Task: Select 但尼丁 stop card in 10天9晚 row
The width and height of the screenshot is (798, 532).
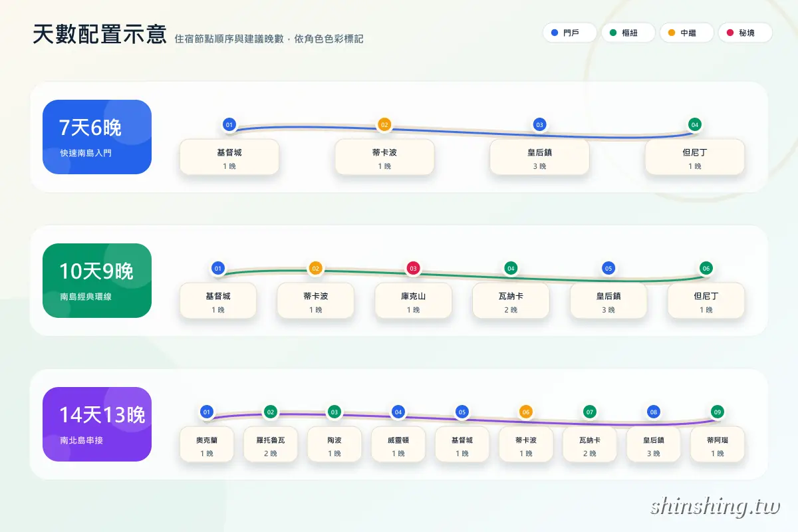Action: pos(706,301)
